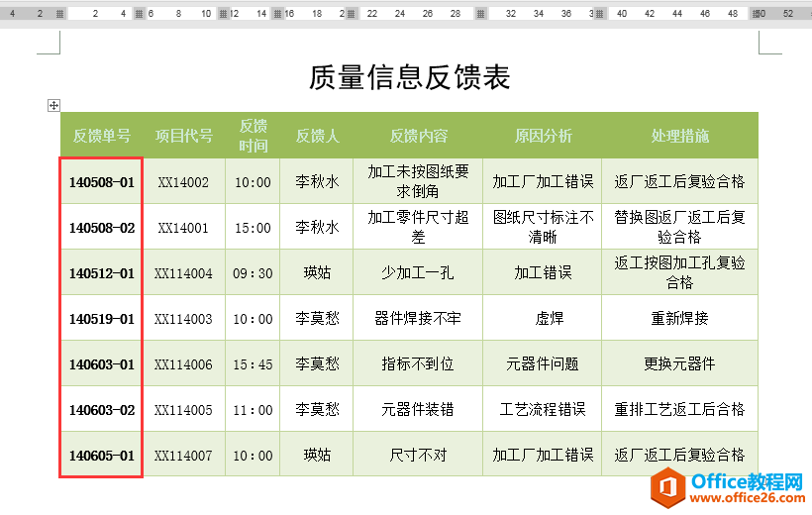
Task: Click cell 重新焊接
Action: click(x=680, y=319)
